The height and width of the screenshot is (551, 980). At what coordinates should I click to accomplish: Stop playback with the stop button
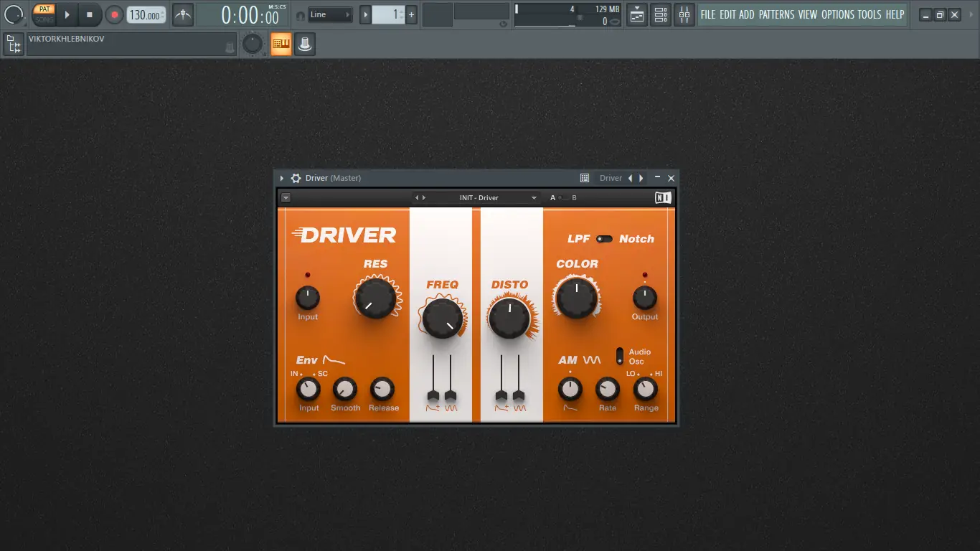[90, 14]
